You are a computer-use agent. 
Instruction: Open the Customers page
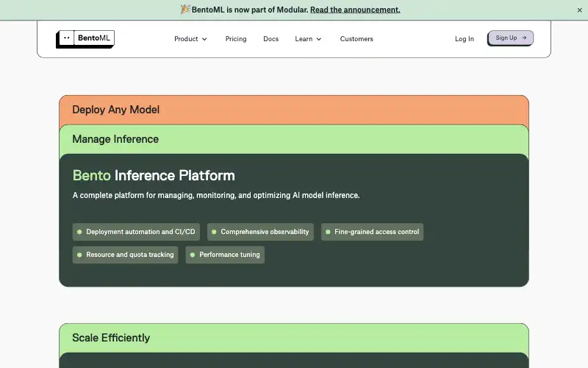356,39
